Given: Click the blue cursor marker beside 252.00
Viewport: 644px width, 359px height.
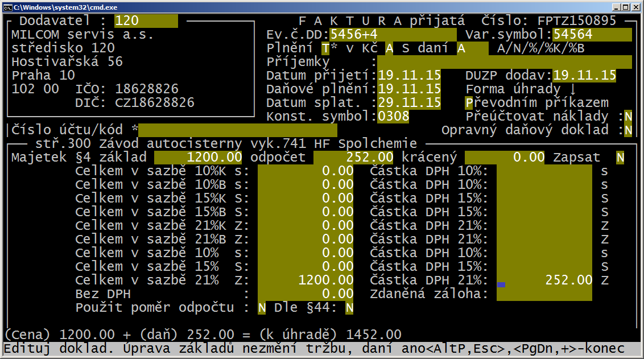Looking at the screenshot, I should pyautogui.click(x=501, y=284).
